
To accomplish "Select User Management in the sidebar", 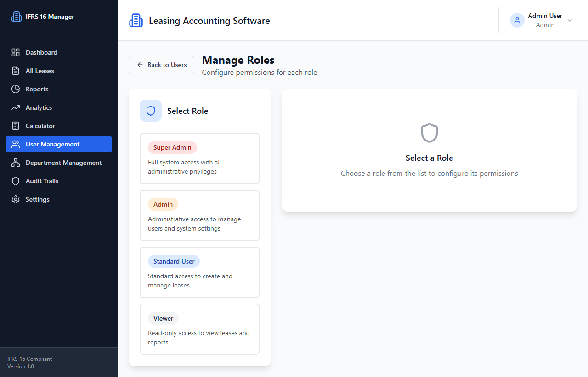I will click(x=59, y=144).
